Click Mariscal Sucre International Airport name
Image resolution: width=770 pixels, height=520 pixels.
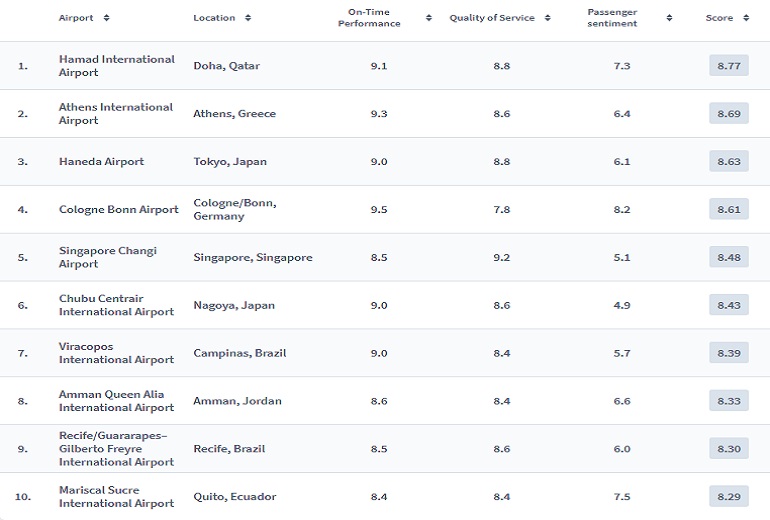[116, 497]
